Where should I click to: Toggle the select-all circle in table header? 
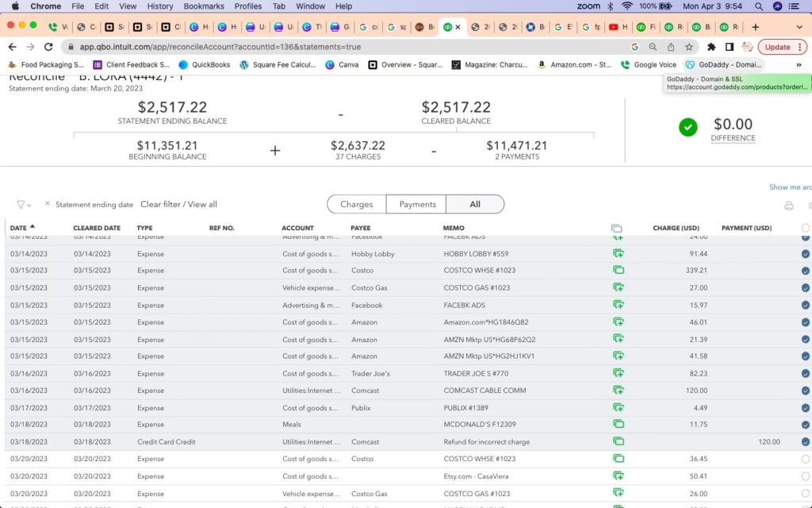click(x=805, y=229)
